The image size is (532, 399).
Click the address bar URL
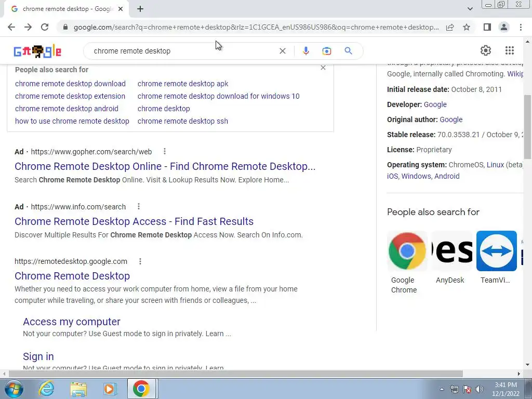point(256,27)
